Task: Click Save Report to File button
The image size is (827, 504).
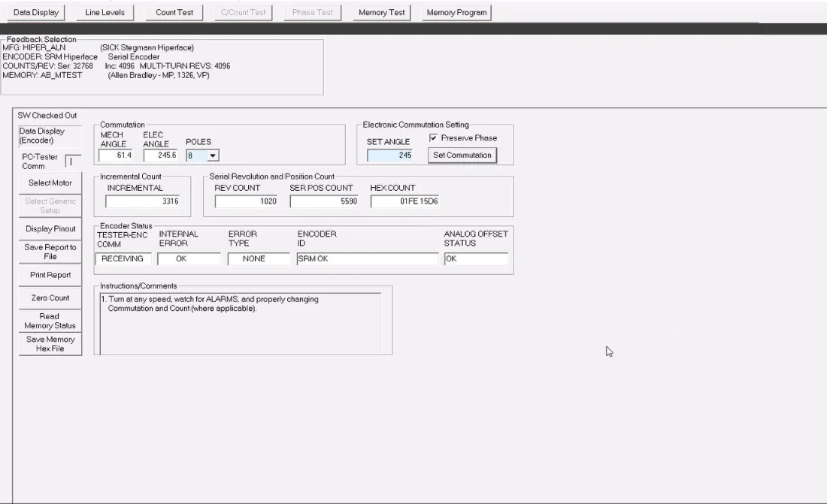Action: pyautogui.click(x=50, y=252)
